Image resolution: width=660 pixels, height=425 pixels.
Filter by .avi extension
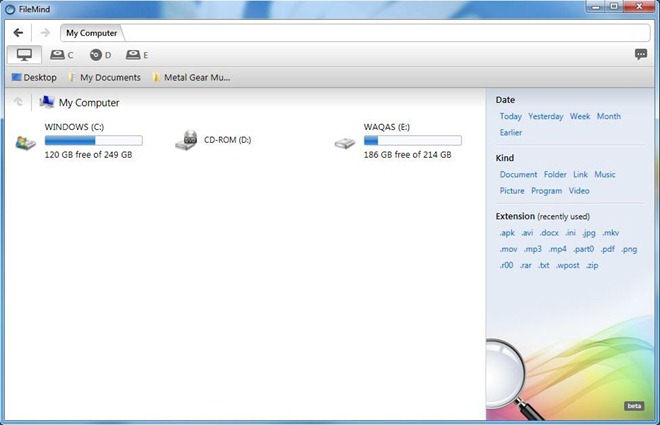[527, 233]
